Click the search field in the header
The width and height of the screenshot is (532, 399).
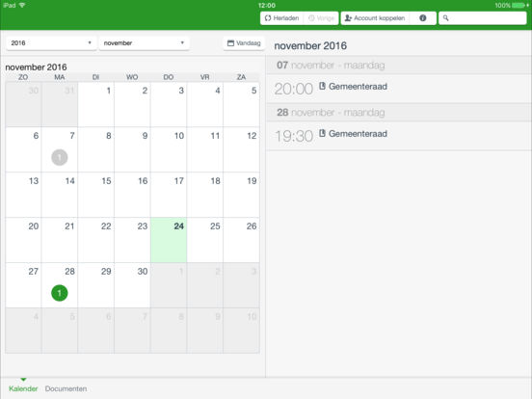pyautogui.click(x=483, y=18)
